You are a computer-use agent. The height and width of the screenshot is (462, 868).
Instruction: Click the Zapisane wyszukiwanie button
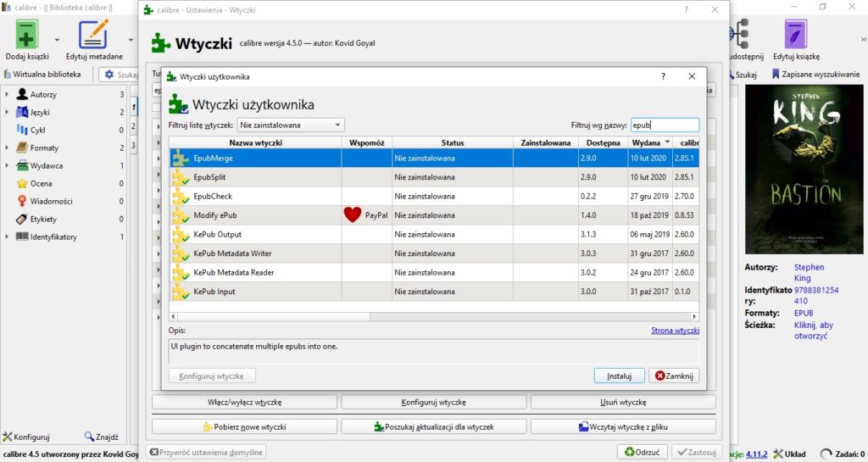click(816, 74)
